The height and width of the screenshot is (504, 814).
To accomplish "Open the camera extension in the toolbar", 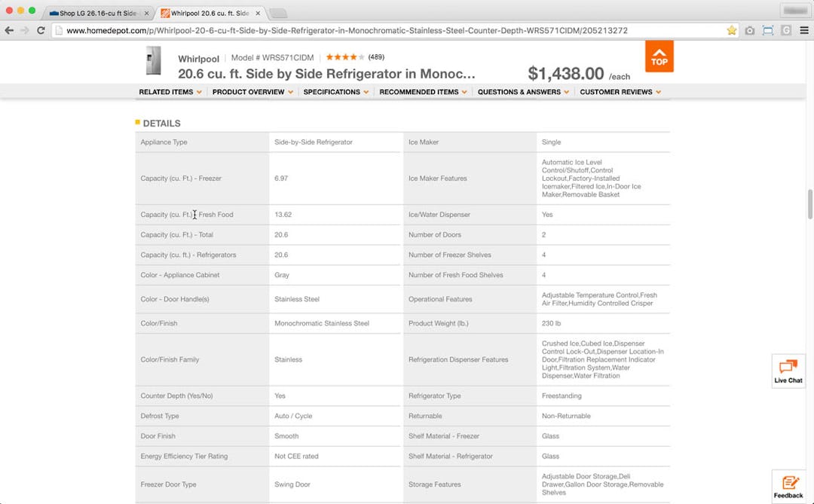I will click(x=749, y=31).
